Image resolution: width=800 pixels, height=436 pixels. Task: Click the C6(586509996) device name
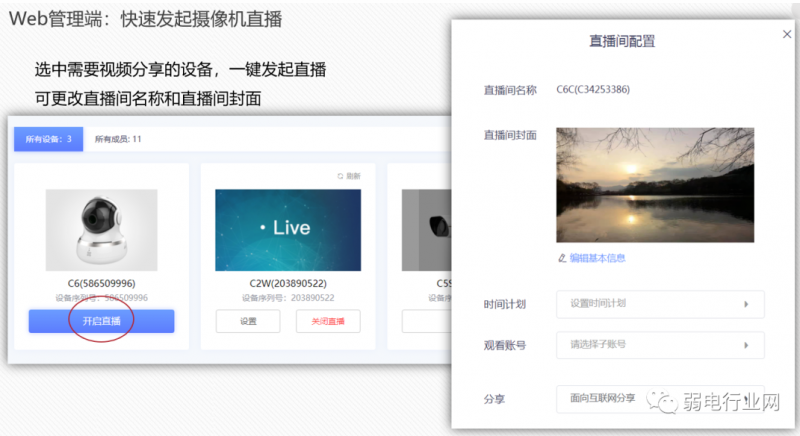[101, 284]
